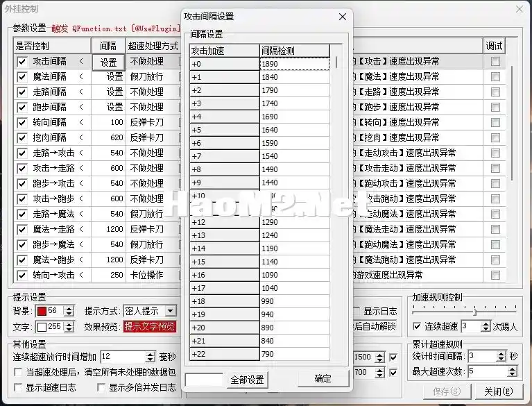The width and height of the screenshot is (532, 406).
Task: Toggle the 魔法→走路 control checkbox
Action: point(22,230)
